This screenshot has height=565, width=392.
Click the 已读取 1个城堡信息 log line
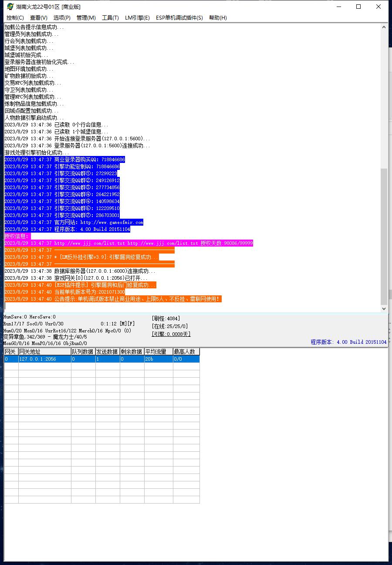point(57,132)
